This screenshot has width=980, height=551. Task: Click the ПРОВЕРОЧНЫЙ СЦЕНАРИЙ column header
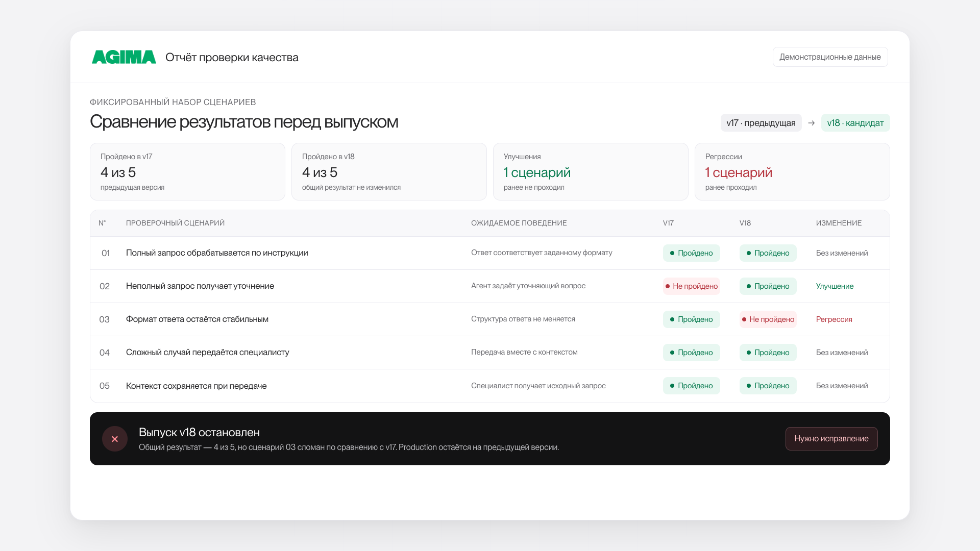click(176, 223)
